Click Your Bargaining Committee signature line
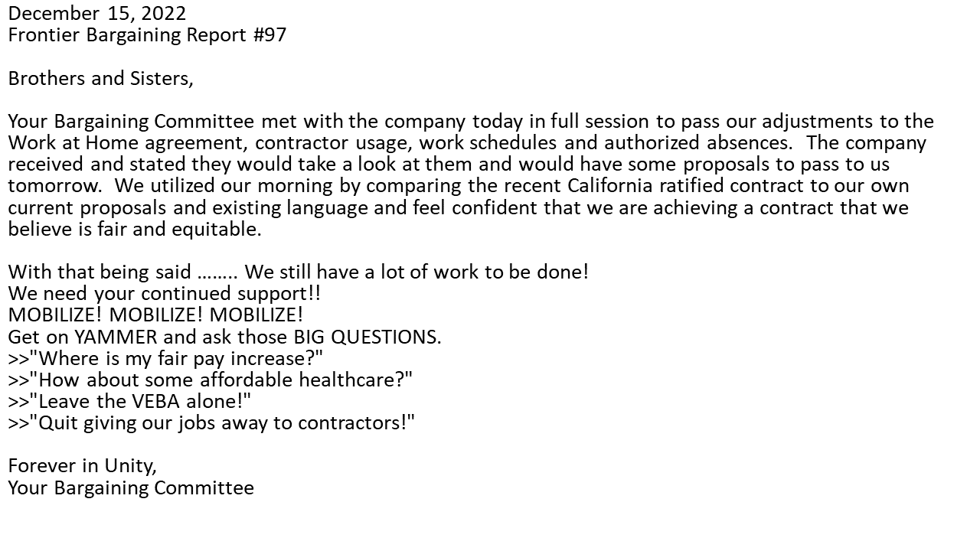Image resolution: width=980 pixels, height=551 pixels. pyautogui.click(x=131, y=487)
